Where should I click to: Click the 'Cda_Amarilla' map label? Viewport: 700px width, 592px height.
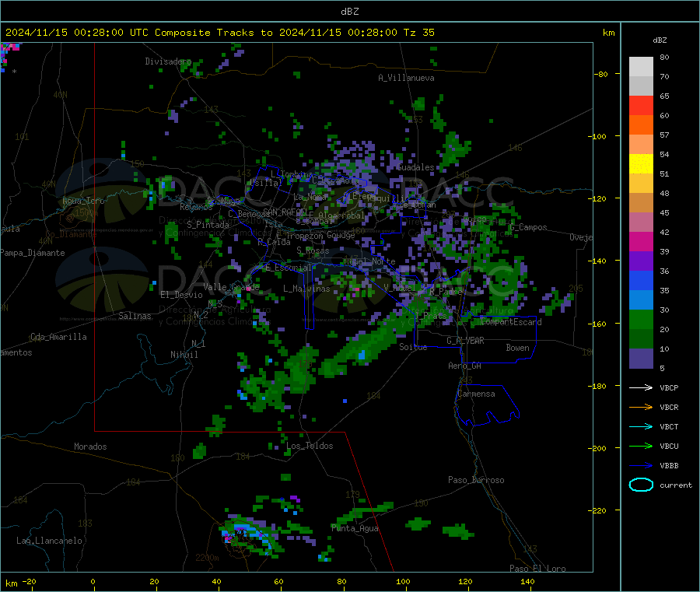pyautogui.click(x=58, y=337)
